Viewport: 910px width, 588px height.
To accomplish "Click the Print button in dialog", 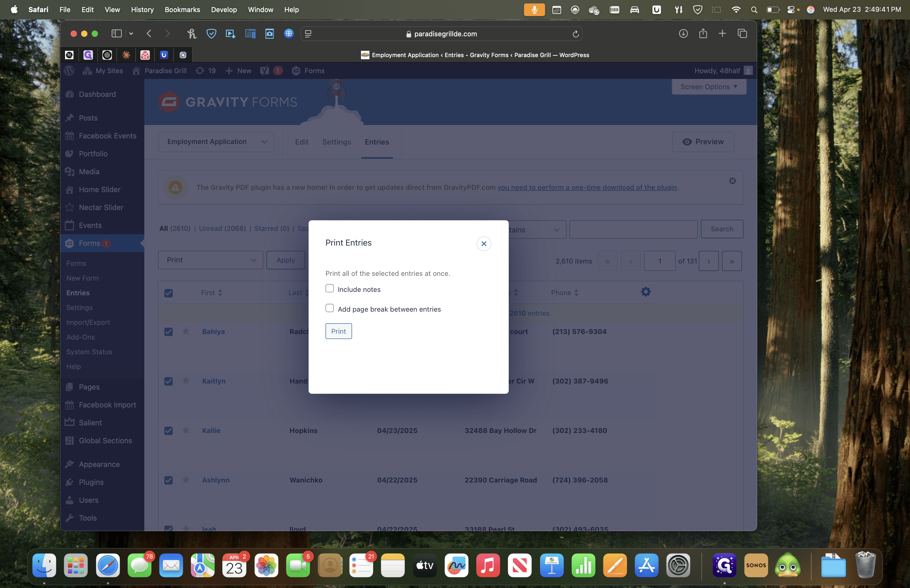I will [x=338, y=331].
